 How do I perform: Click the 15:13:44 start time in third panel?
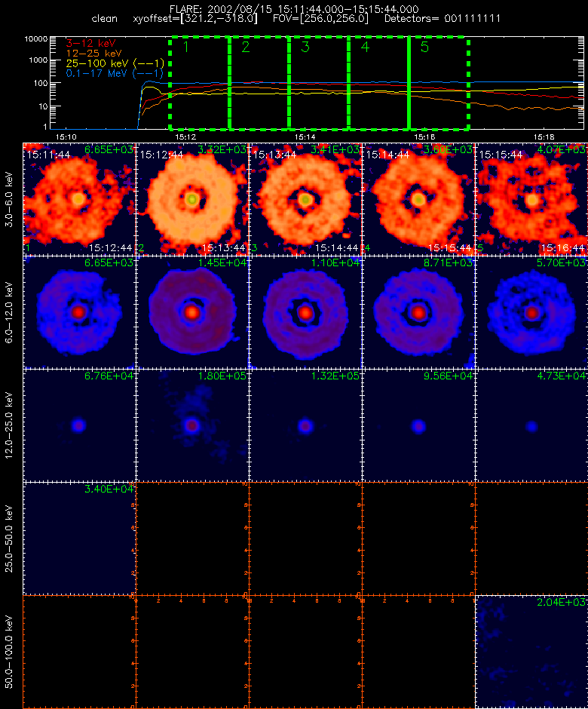point(275,155)
